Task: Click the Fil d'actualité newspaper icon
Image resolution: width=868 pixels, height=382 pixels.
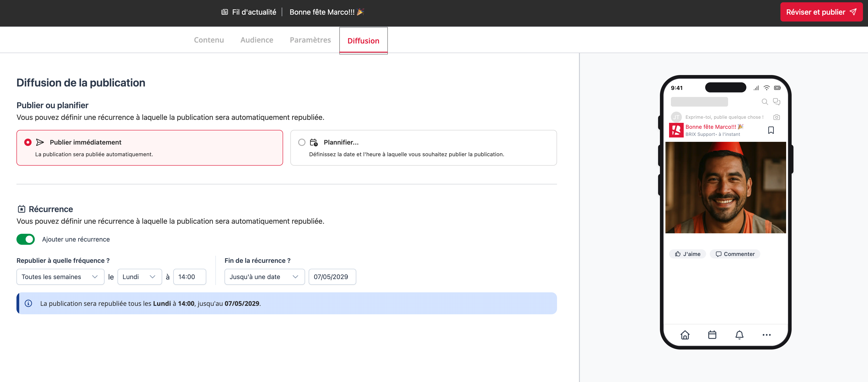Action: (x=224, y=12)
